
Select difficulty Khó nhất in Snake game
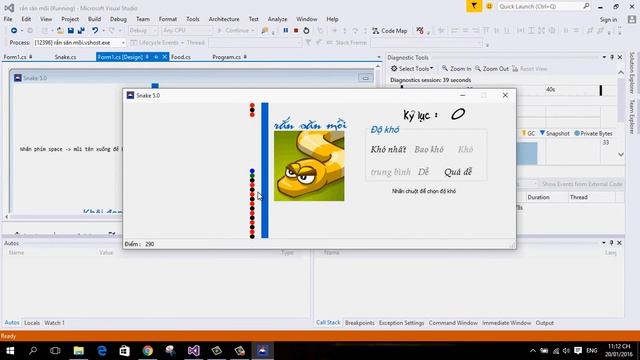[388, 149]
